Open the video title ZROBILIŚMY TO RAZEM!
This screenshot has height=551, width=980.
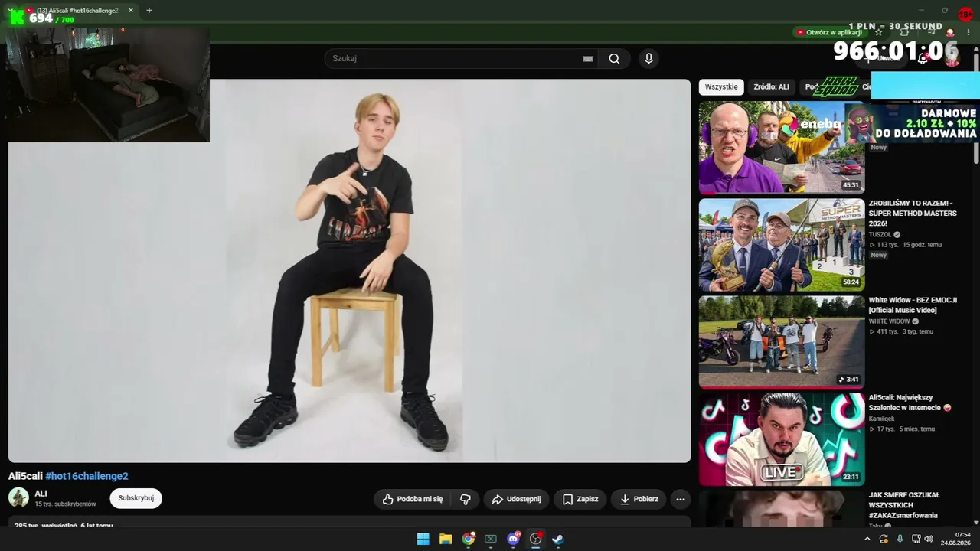913,214
